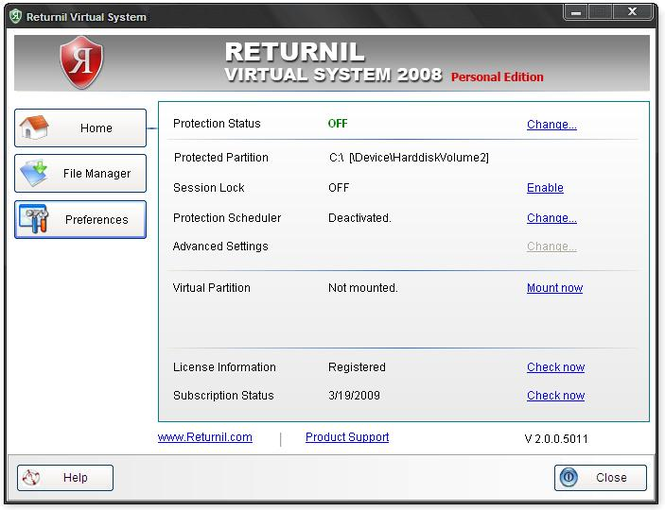
Task: Click the Advanced Settings label
Action: [221, 246]
